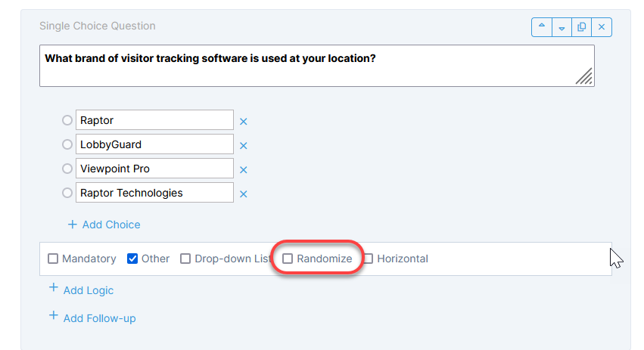644x350 pixels.
Task: Tick the Randomize checkbox
Action: (288, 259)
